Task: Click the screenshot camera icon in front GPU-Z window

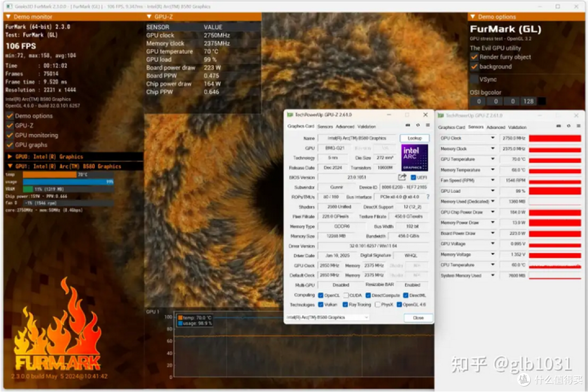Action: tap(408, 125)
